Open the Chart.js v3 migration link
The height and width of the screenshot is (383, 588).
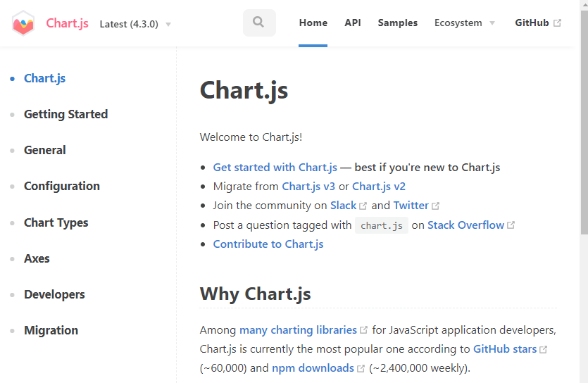pyautogui.click(x=308, y=187)
